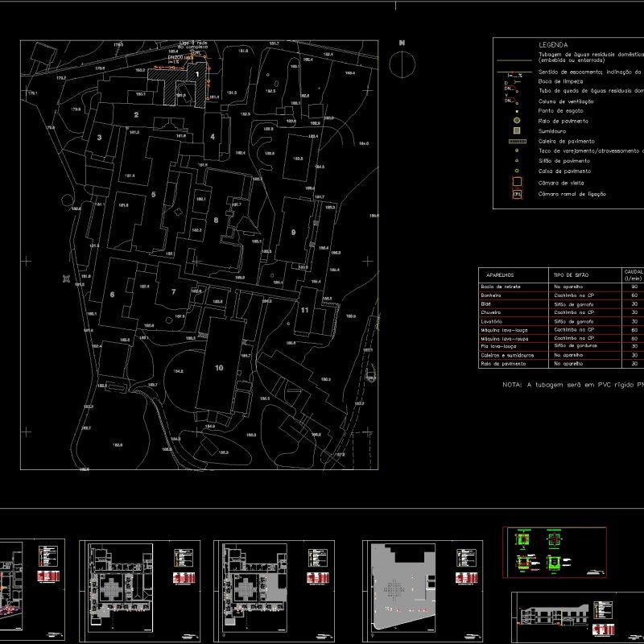Viewport: 644px width, 644px height.
Task: Expand the APARELHOS table header
Action: tap(500, 275)
